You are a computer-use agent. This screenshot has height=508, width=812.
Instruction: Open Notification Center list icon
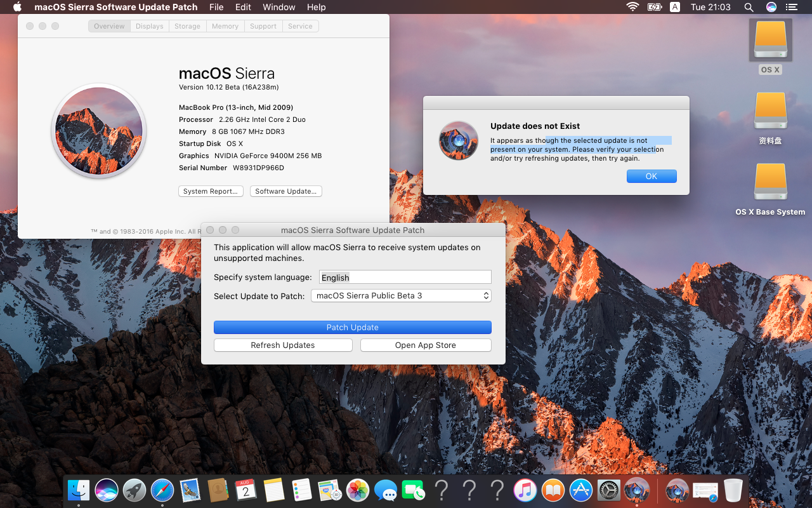click(793, 7)
